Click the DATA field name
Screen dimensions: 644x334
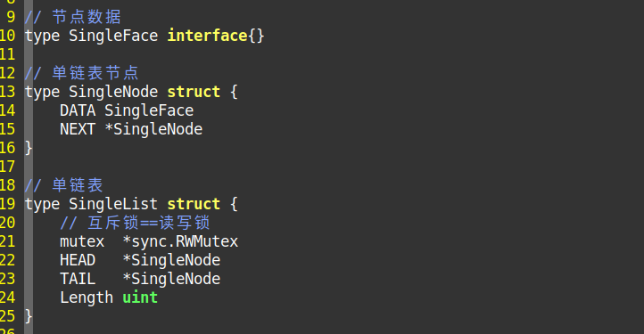pyautogui.click(x=78, y=110)
